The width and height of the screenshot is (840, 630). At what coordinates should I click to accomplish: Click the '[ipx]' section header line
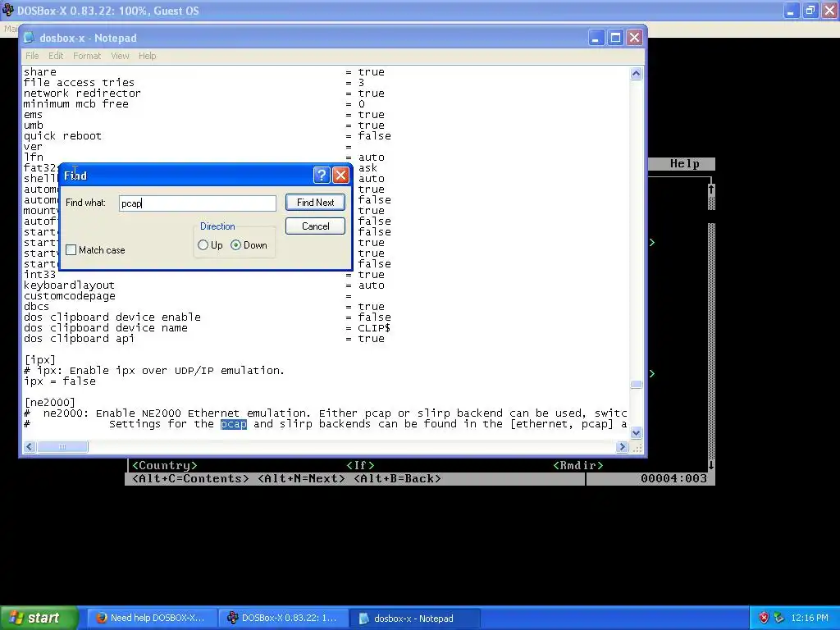(x=39, y=359)
